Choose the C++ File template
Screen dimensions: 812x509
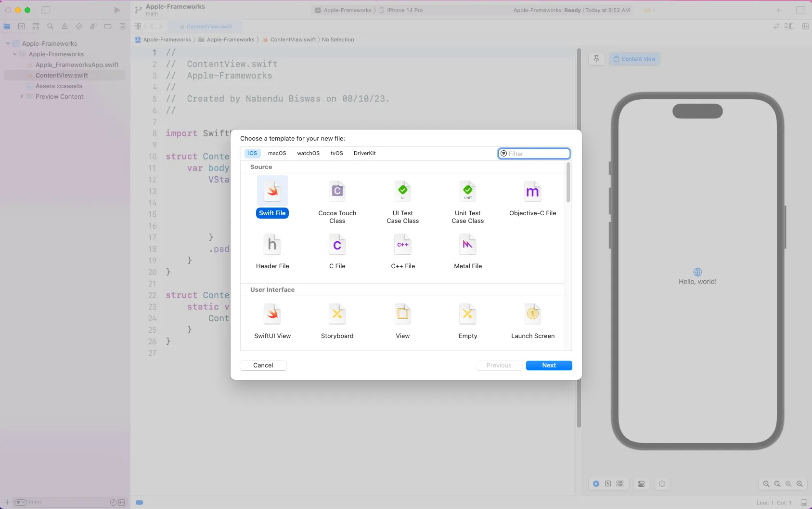[x=403, y=251]
